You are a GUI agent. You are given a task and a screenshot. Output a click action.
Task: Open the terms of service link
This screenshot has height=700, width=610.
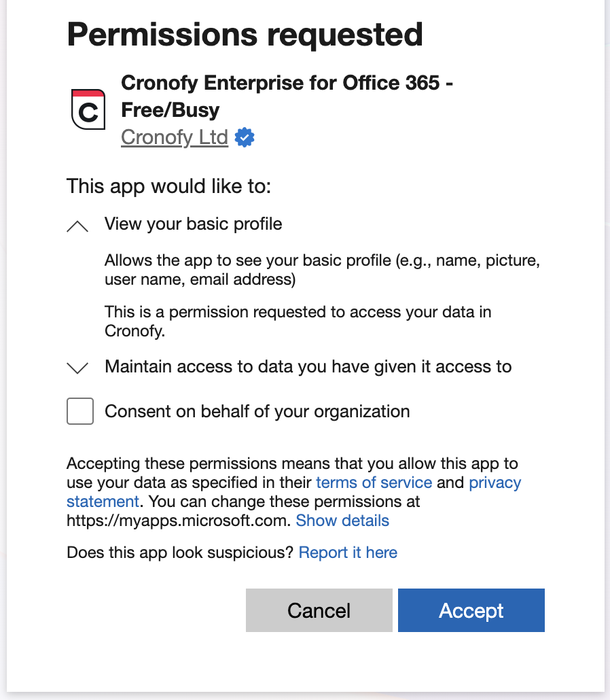pos(374,483)
